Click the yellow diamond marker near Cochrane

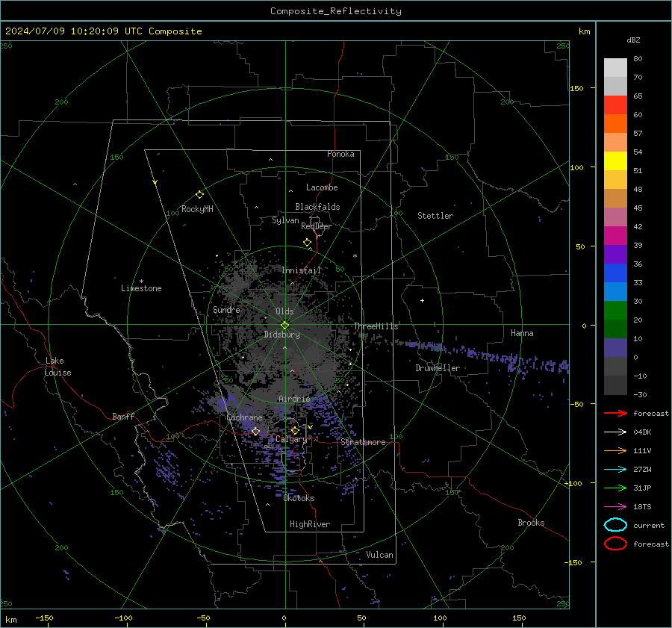coord(256,432)
